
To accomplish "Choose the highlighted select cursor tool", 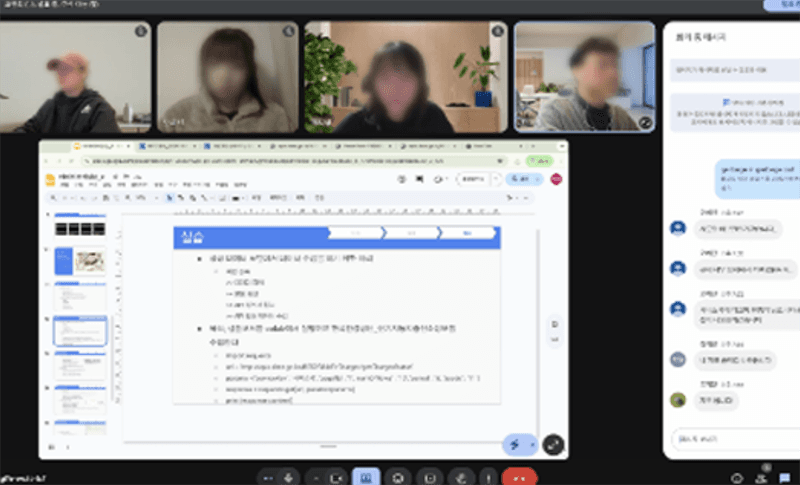I will pyautogui.click(x=169, y=198).
